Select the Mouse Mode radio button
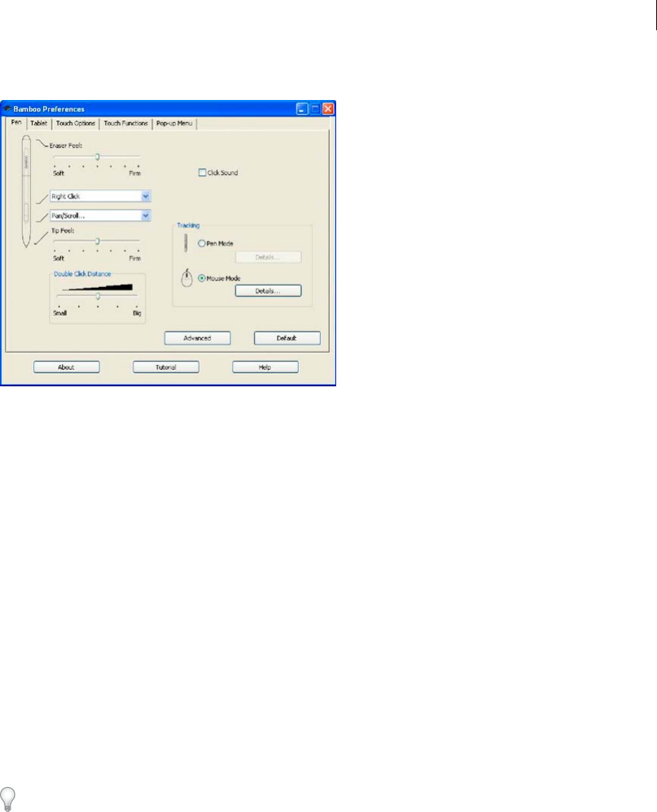 [x=202, y=278]
